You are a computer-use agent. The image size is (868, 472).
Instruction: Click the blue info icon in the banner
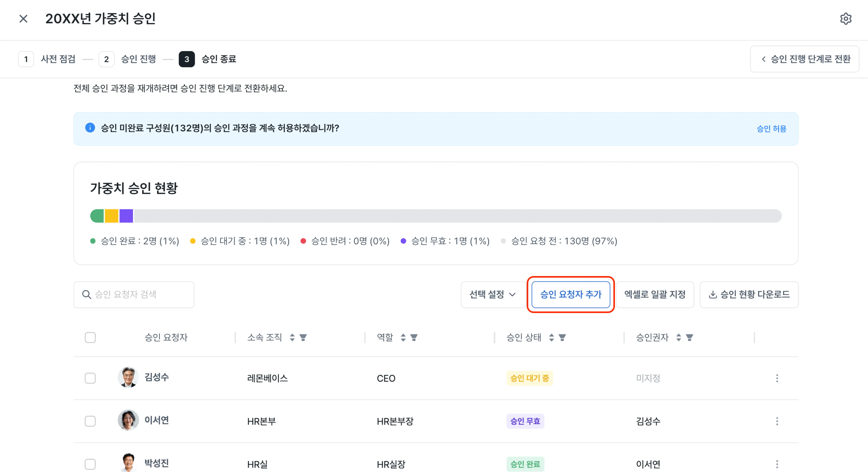tap(90, 128)
